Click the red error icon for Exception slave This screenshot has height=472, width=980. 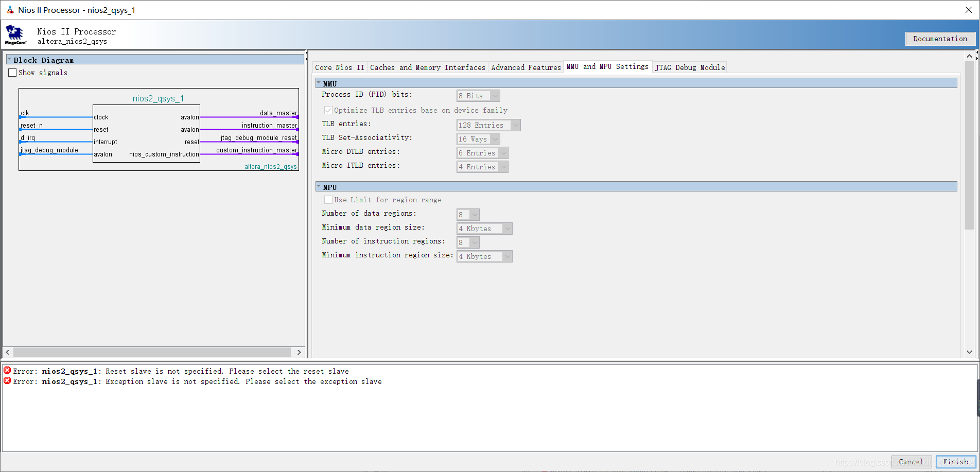tap(7, 381)
